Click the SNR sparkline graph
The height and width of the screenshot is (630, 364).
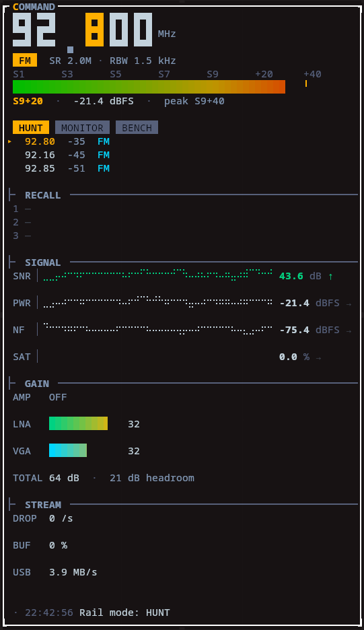(158, 275)
